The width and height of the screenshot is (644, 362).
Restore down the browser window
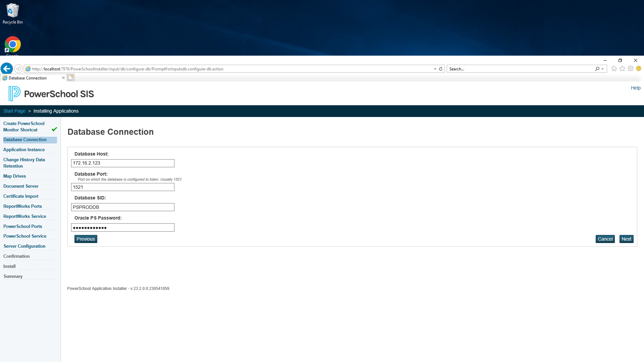pyautogui.click(x=620, y=60)
